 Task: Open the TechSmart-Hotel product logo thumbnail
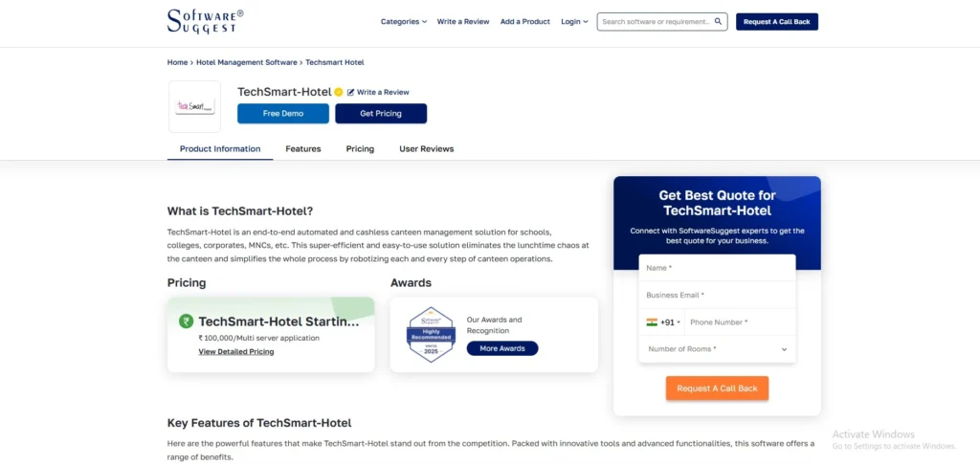[194, 106]
